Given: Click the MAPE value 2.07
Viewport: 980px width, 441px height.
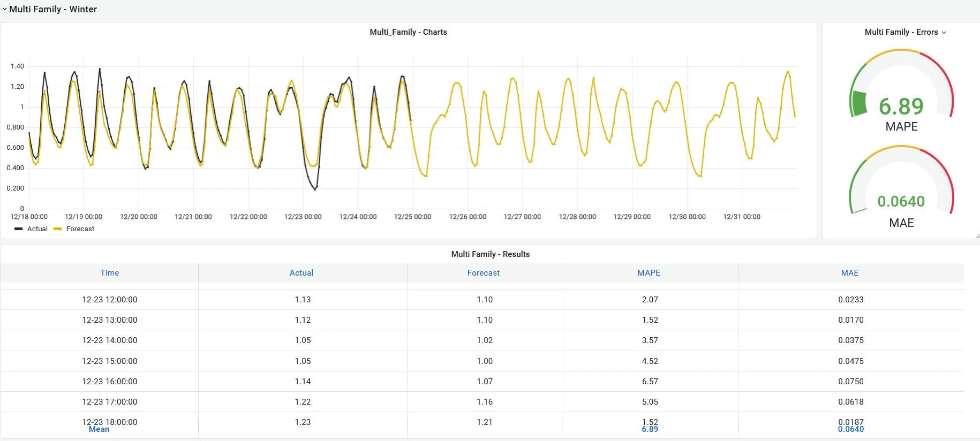Looking at the screenshot, I should tap(650, 300).
